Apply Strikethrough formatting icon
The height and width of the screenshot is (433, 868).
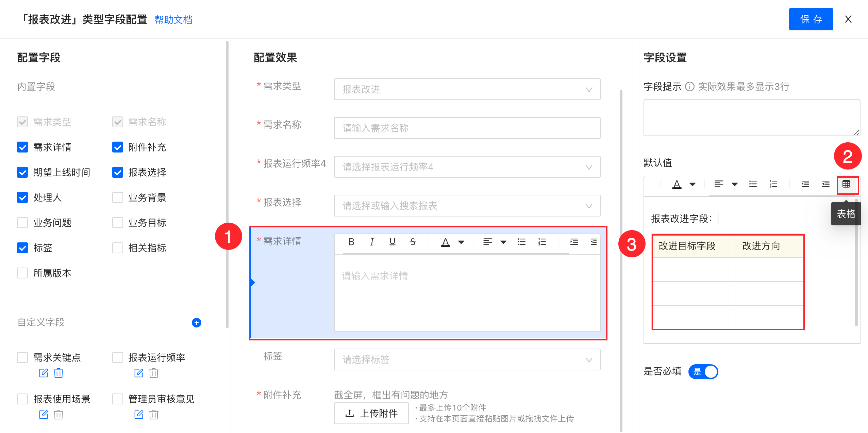pyautogui.click(x=413, y=242)
